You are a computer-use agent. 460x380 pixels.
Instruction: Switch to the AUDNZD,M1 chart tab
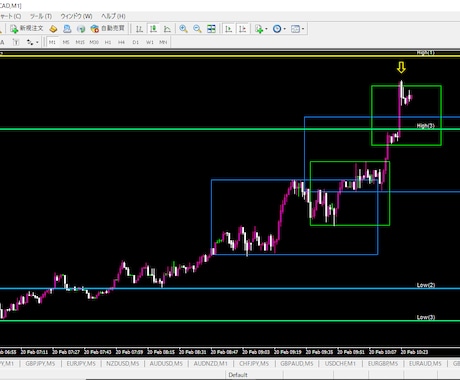[211, 364]
